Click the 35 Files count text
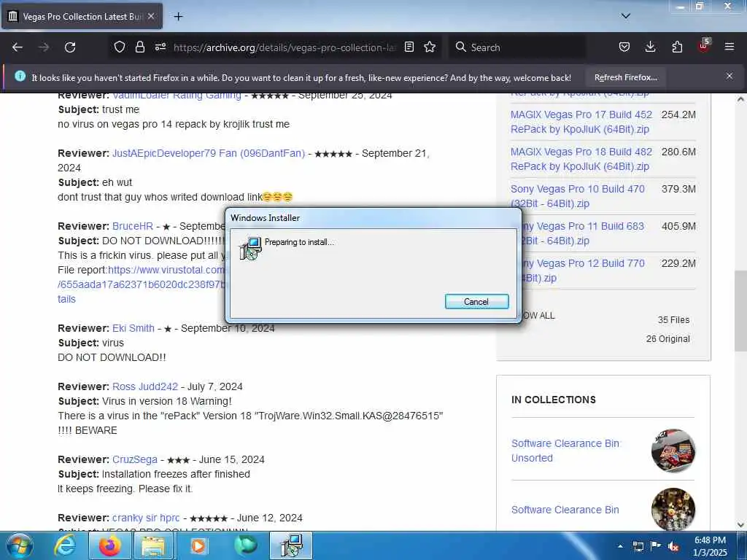Screen dimensions: 747x560 point(673,320)
